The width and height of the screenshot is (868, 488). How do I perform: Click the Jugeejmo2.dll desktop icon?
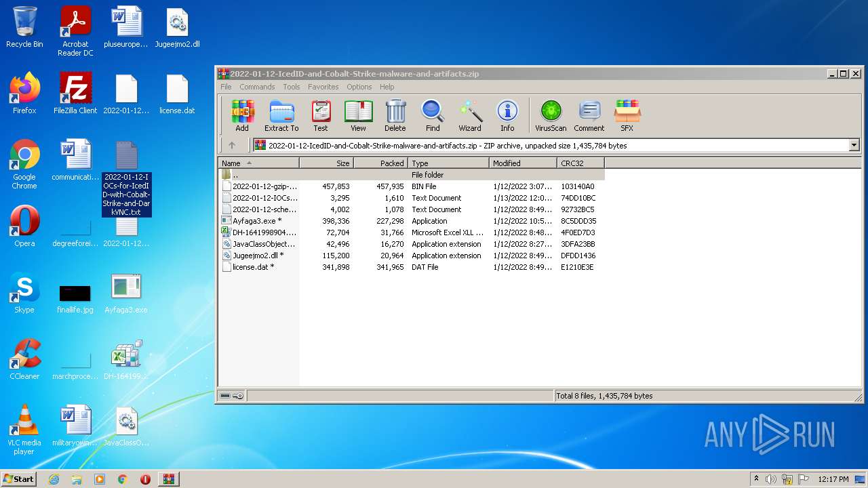(177, 28)
